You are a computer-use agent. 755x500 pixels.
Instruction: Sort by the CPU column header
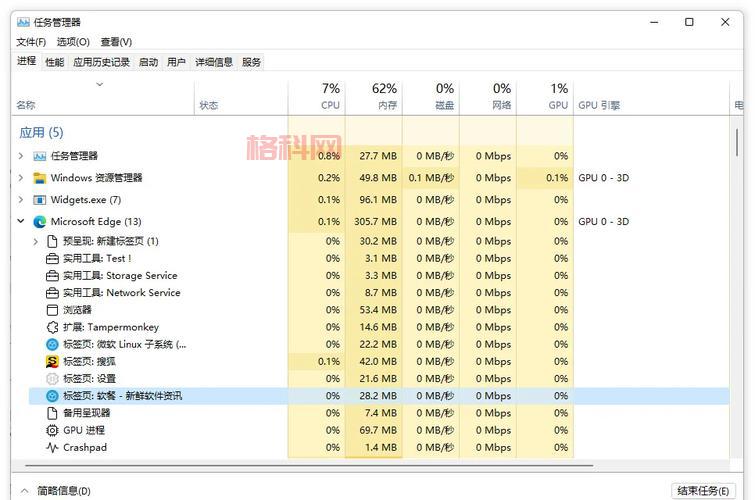point(317,97)
